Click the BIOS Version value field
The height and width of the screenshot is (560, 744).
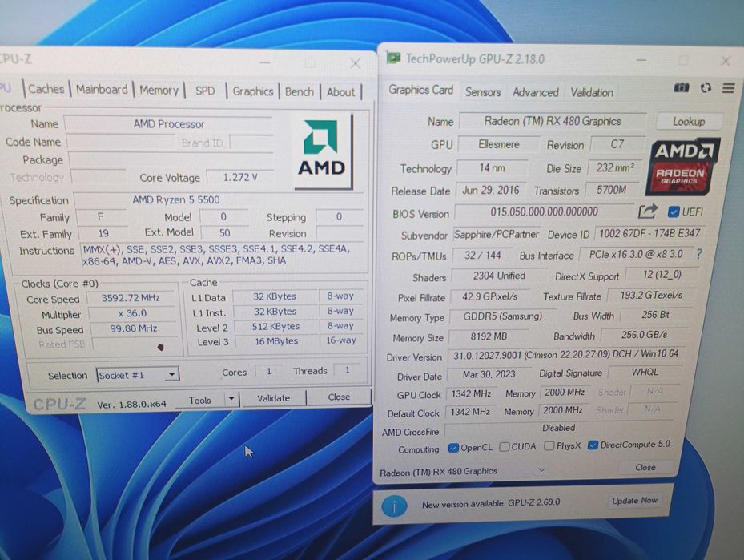pyautogui.click(x=545, y=212)
